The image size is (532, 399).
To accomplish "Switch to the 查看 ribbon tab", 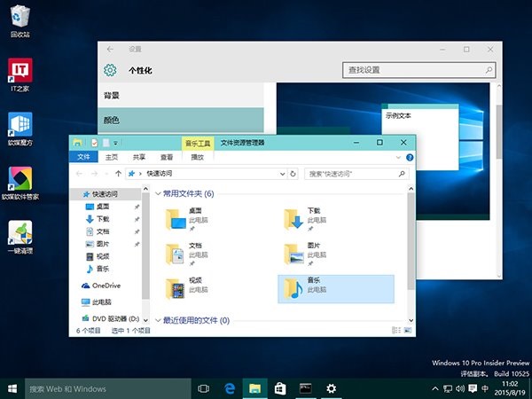I will point(167,157).
